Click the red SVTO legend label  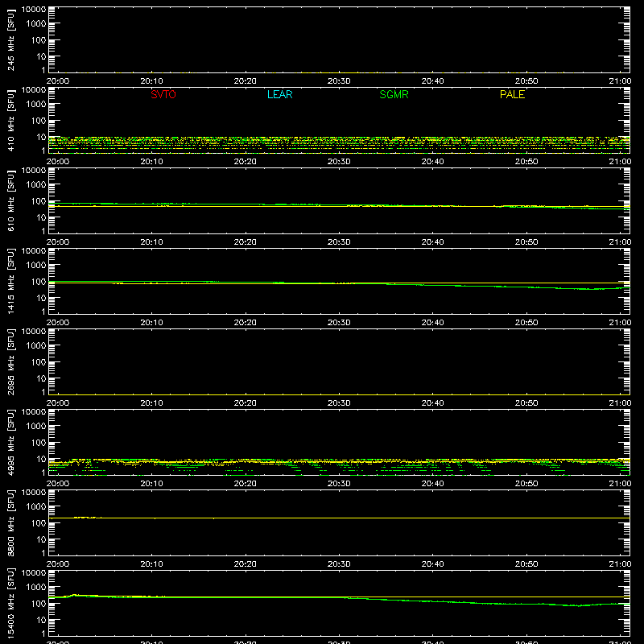point(163,94)
